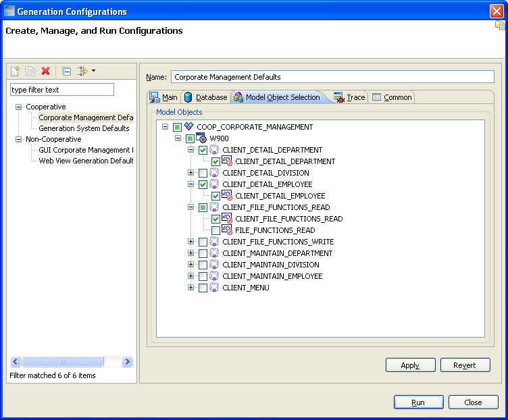Select Generation System Defaults configuration
Image resolution: width=508 pixels, height=420 pixels.
point(84,128)
